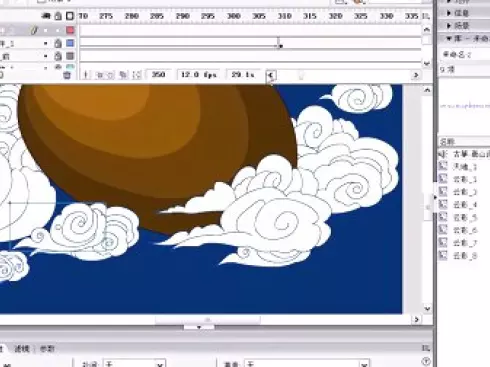490x367 pixels.
Task: Switch to the 参数 (Parameters) tab
Action: point(47,349)
